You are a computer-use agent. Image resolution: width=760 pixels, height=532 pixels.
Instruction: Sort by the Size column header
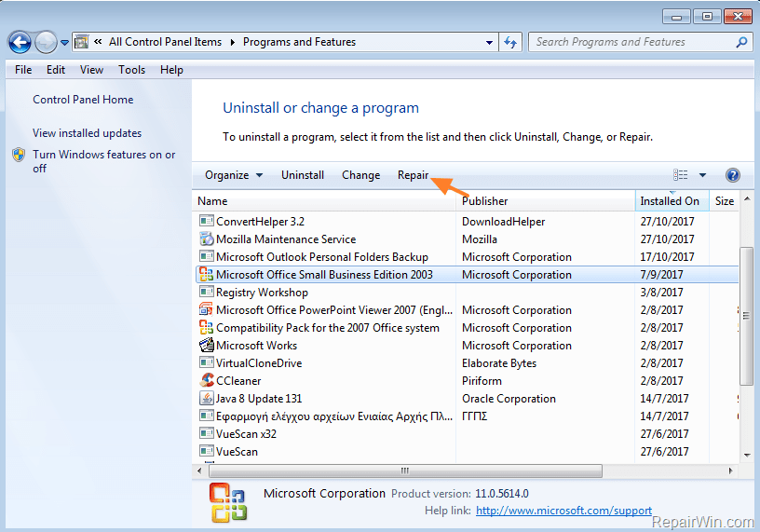pos(725,200)
